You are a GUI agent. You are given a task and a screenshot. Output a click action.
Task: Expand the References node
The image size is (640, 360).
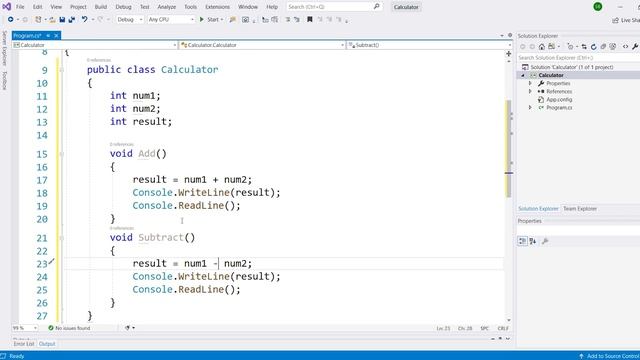[x=530, y=91]
